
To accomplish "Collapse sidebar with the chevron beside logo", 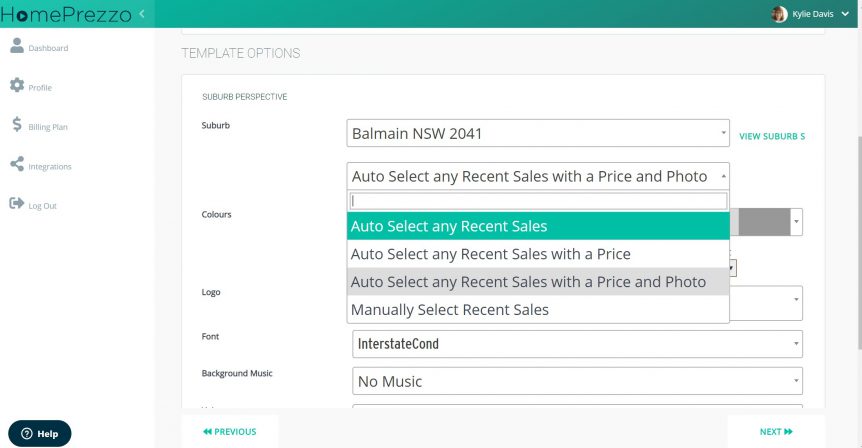I will point(142,14).
